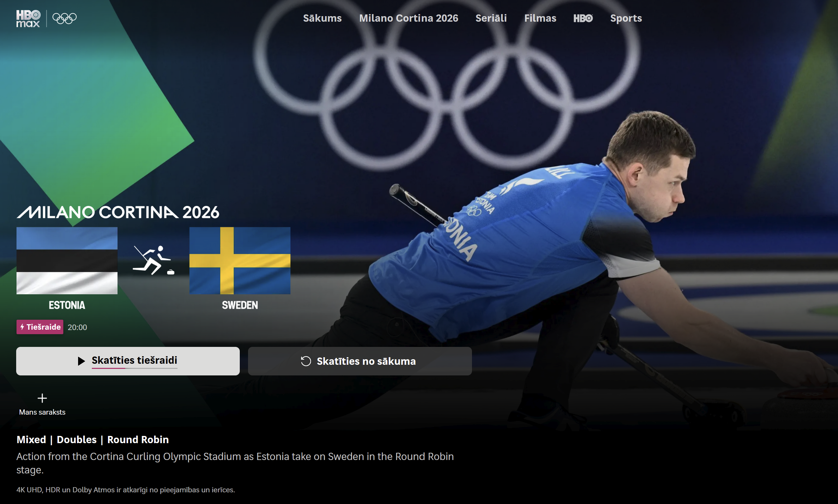The image size is (838, 504).
Task: Click the Olympic rings logo beside HBO Max
Action: [x=64, y=18]
